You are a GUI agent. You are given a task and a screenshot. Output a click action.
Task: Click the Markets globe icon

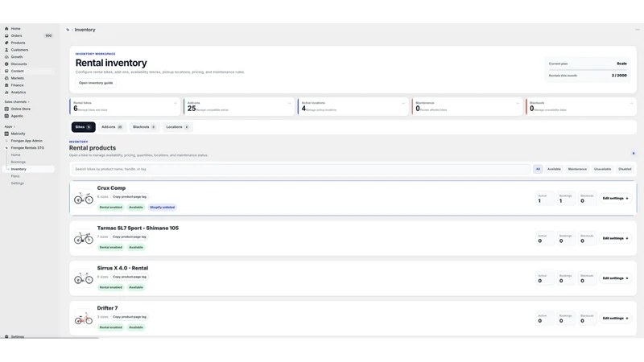click(x=6, y=78)
